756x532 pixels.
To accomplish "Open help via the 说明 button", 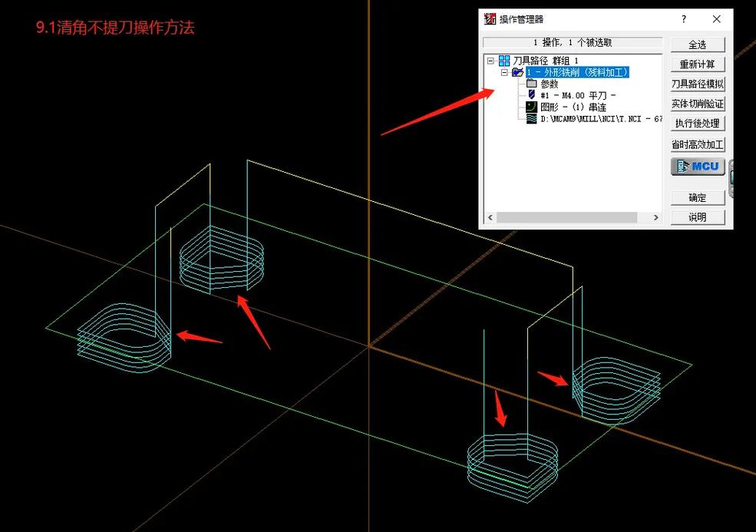I will click(x=698, y=217).
